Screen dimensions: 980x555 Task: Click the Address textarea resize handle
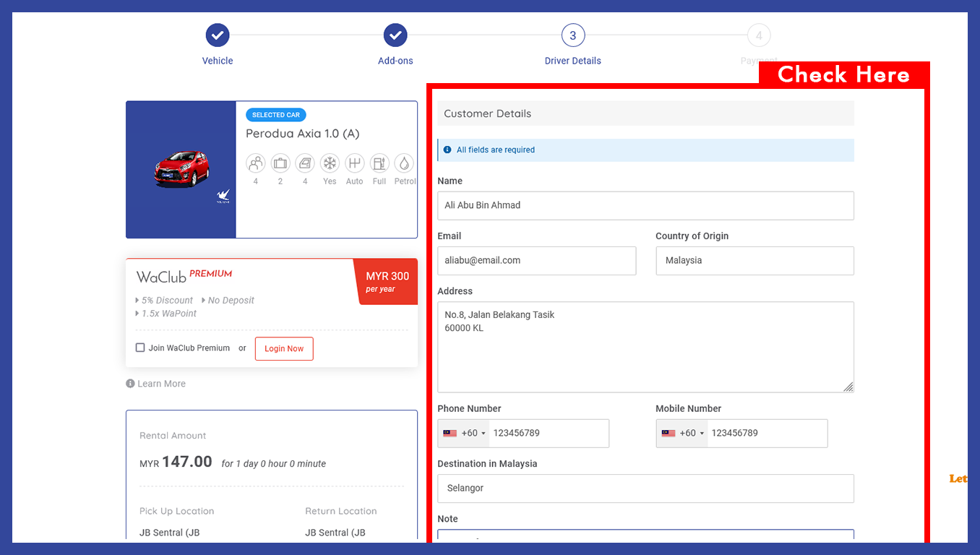point(848,387)
